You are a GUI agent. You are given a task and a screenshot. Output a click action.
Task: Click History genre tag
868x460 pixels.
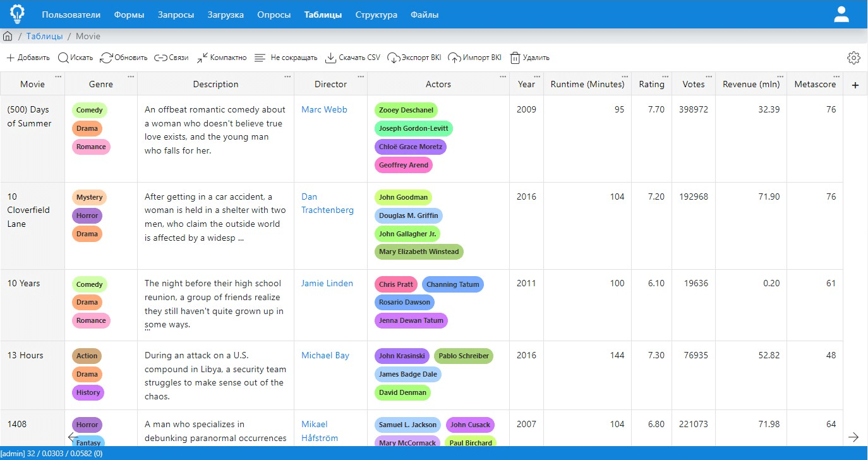[x=88, y=392]
